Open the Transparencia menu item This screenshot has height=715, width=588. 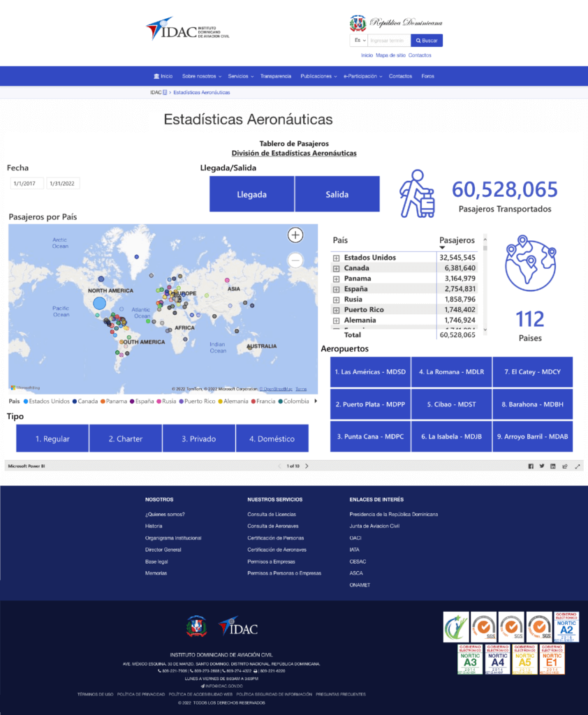pyautogui.click(x=275, y=76)
